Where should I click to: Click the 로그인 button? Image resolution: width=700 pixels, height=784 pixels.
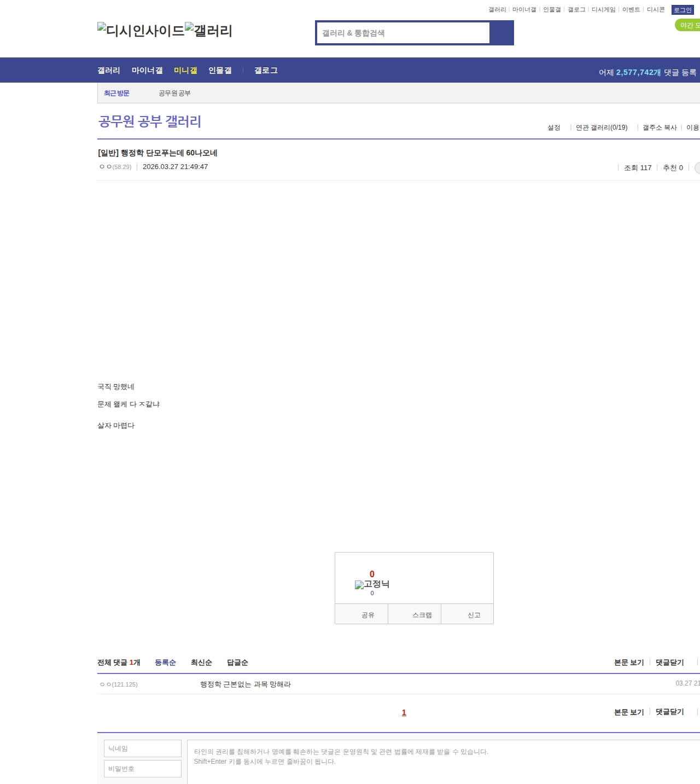[x=682, y=10]
